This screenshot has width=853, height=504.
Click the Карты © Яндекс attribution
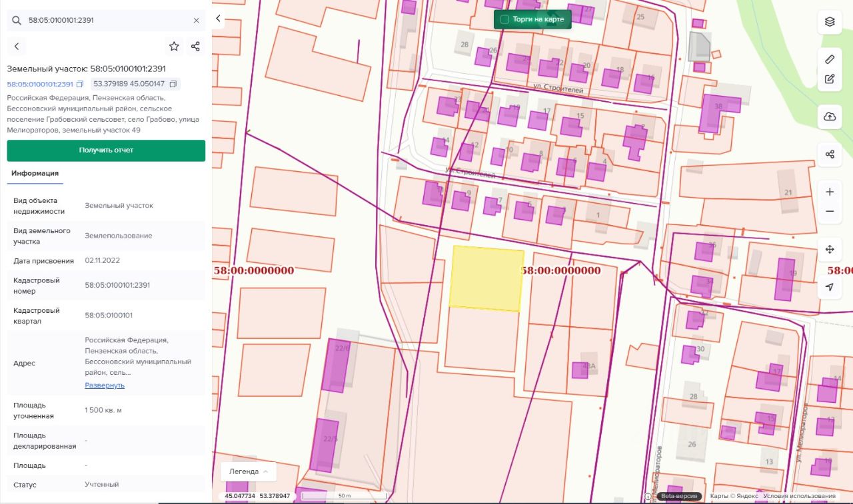coord(734,496)
